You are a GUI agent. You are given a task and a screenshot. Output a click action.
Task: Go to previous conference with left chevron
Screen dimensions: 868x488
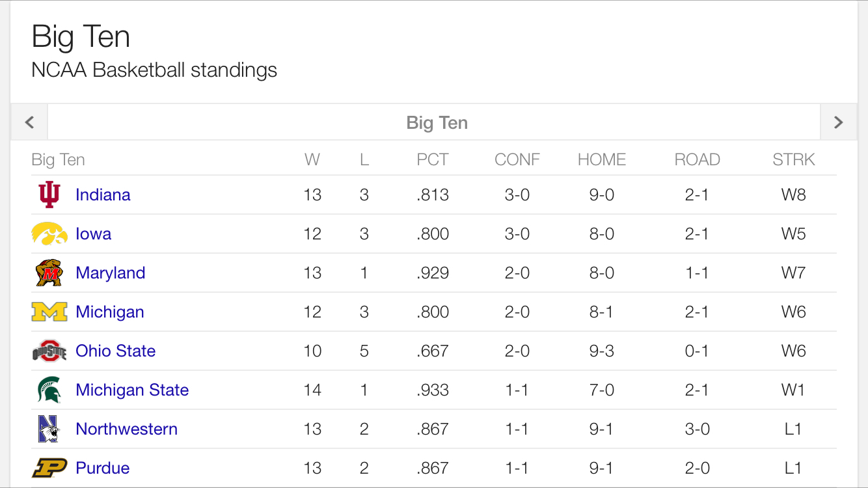pyautogui.click(x=29, y=122)
